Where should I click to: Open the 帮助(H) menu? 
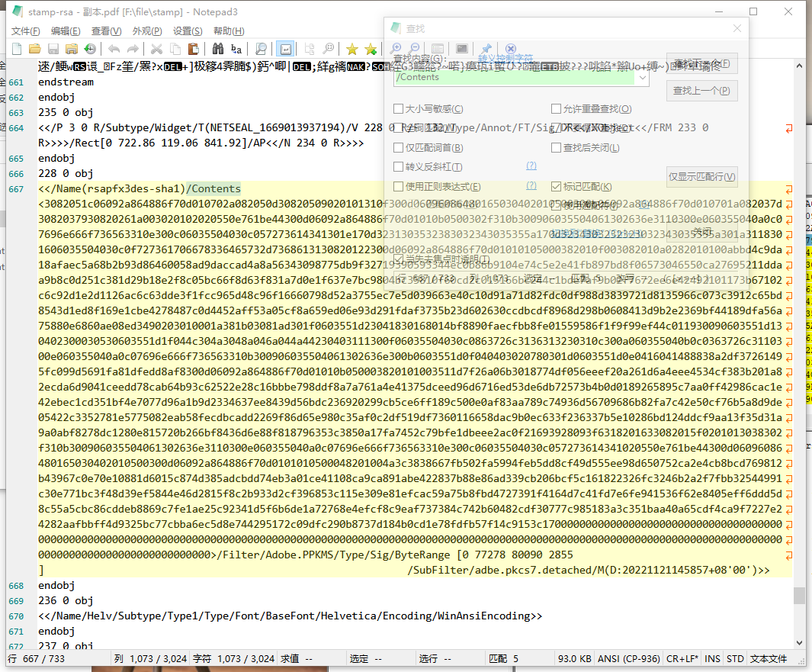tap(229, 31)
